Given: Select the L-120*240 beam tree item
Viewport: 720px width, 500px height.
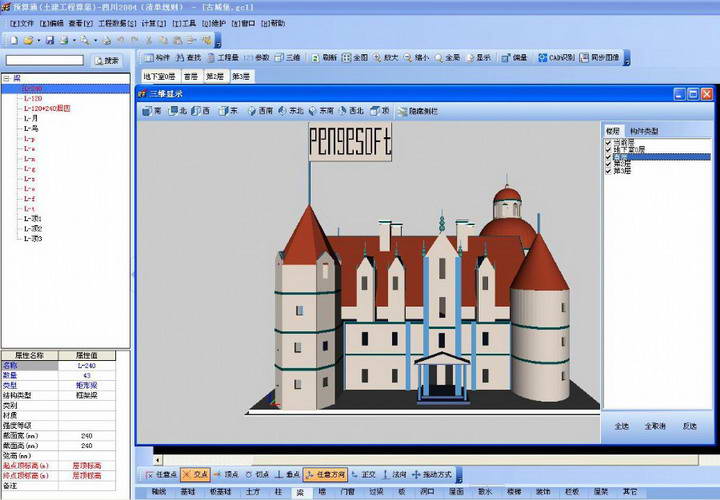Looking at the screenshot, I should [47, 108].
